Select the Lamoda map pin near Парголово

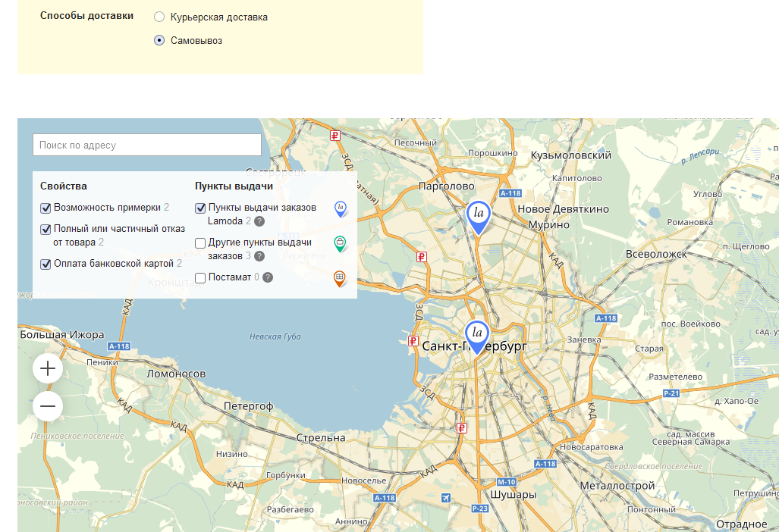click(479, 217)
